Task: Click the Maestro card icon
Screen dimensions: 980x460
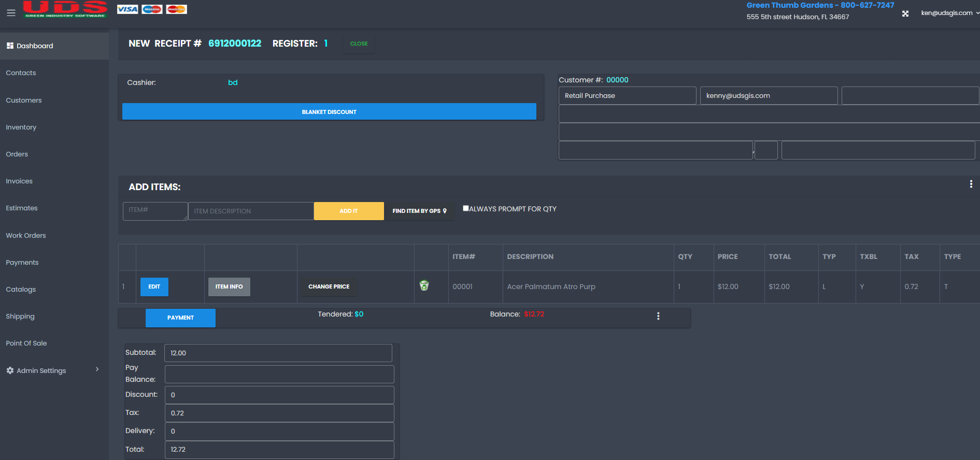Action: [152, 9]
